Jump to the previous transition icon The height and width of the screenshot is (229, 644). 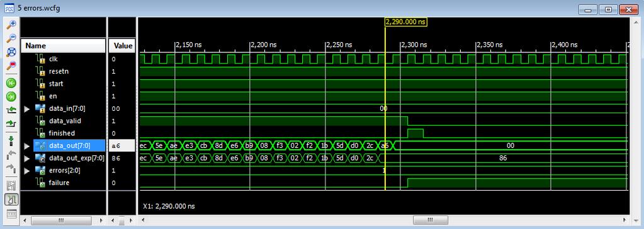(11, 110)
